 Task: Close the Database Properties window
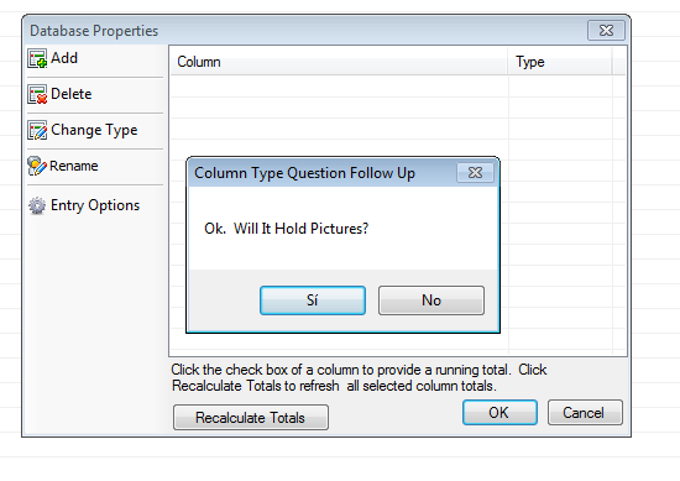(606, 31)
